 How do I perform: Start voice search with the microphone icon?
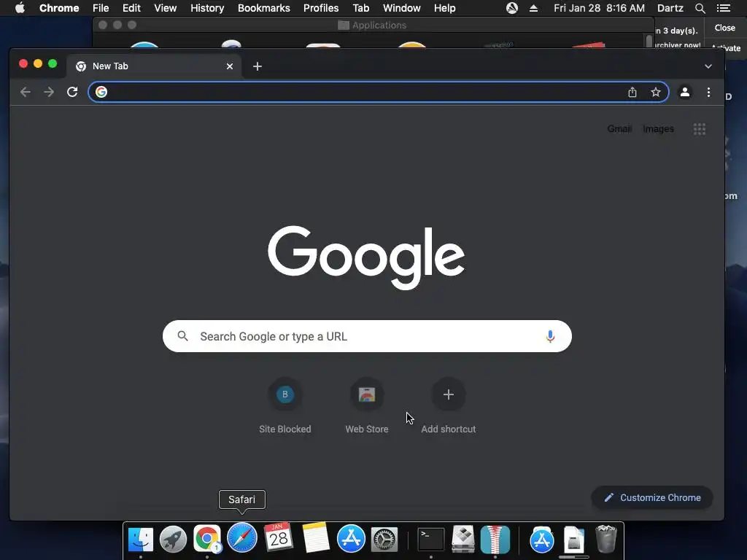pos(550,336)
